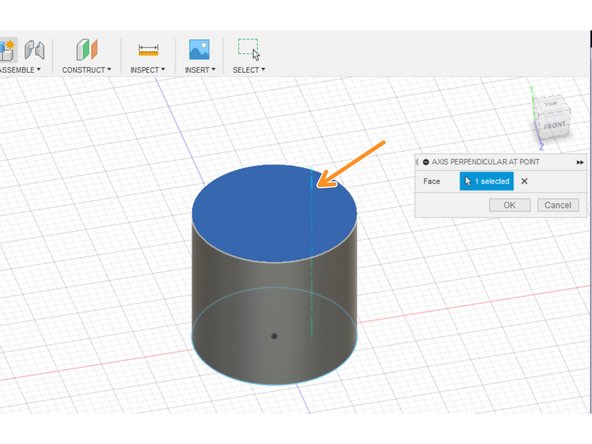
Task: Click the TOP face of ViewCube
Action: coord(550,104)
